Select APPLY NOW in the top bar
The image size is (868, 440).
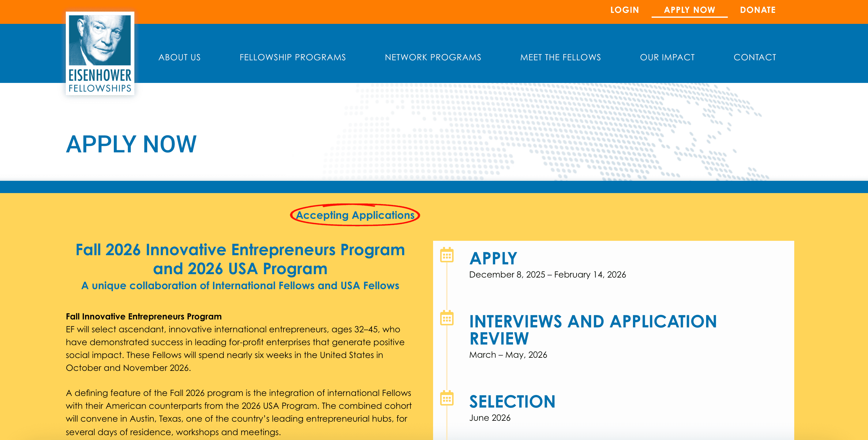point(690,10)
